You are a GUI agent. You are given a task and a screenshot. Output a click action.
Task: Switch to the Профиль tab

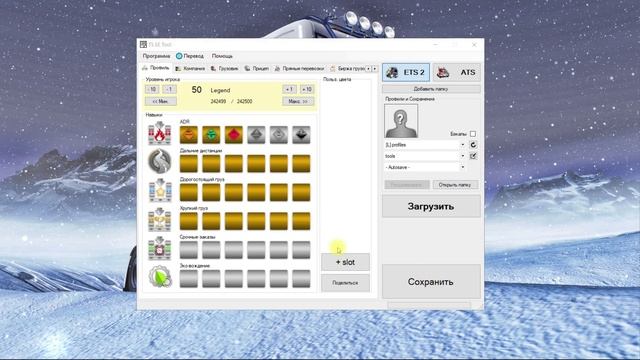coord(156,68)
